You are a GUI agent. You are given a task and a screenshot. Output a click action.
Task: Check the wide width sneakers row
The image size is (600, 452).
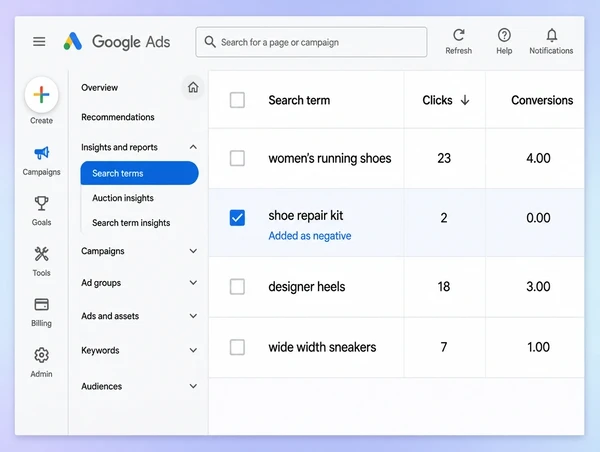(x=237, y=347)
